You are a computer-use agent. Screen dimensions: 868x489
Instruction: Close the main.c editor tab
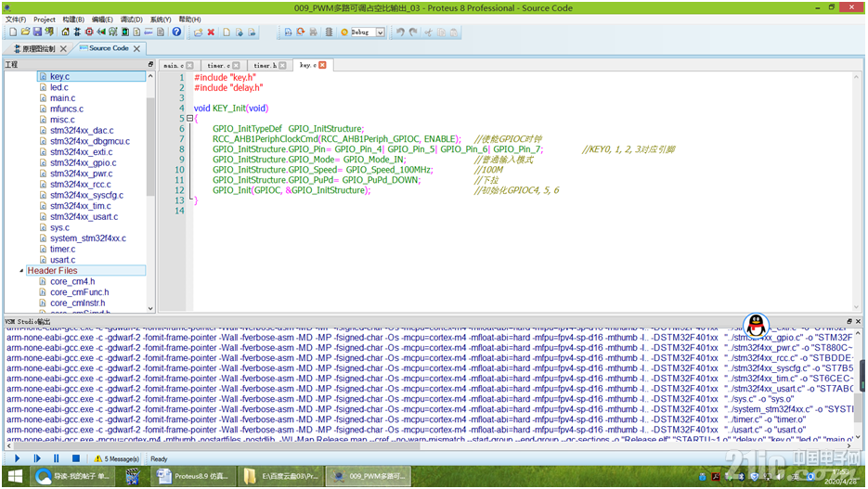[x=190, y=65]
